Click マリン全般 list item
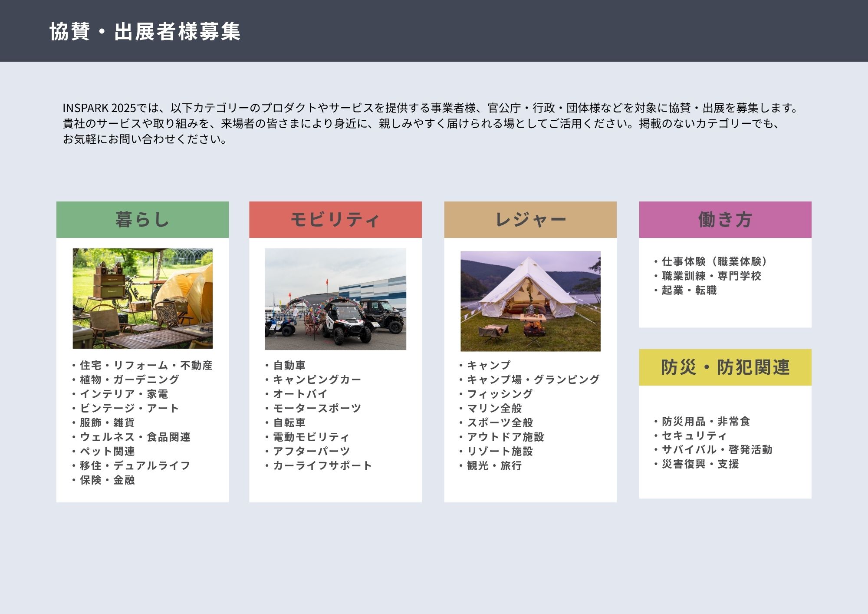The width and height of the screenshot is (868, 614). 490,408
